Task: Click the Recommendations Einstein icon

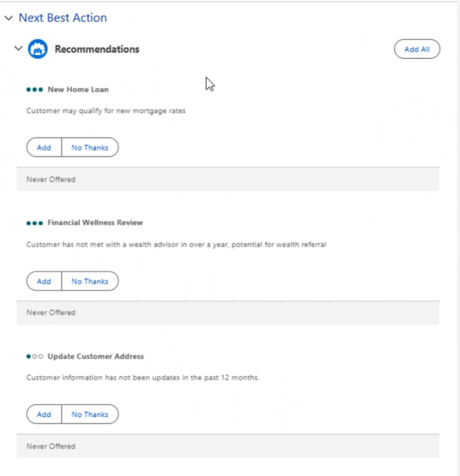Action: (x=38, y=49)
